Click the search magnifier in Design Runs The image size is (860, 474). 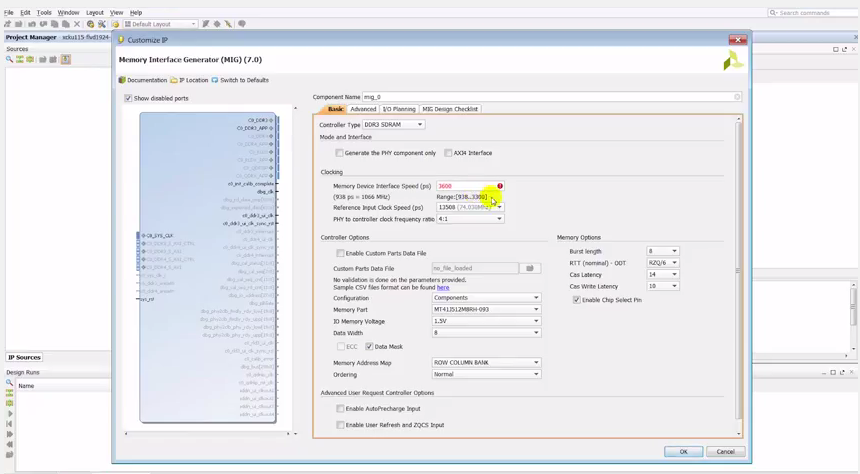(9, 382)
